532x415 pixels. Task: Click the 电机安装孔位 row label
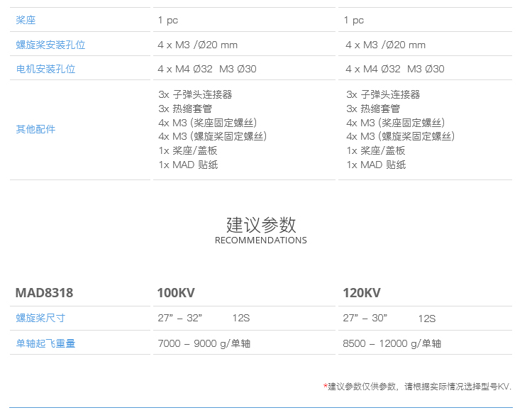45,69
